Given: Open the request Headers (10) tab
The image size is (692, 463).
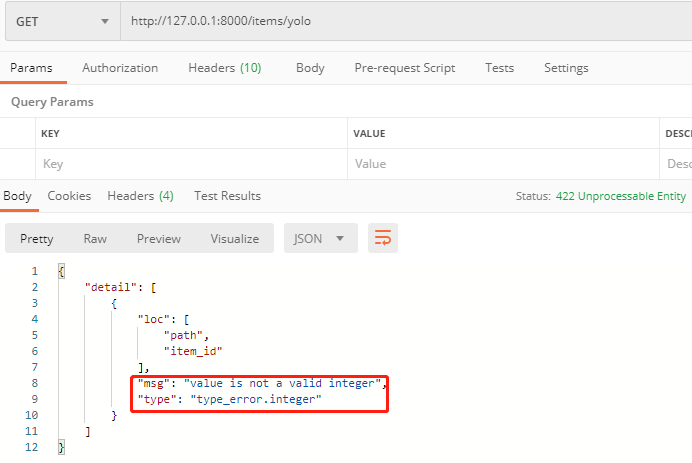Looking at the screenshot, I should coord(224,68).
